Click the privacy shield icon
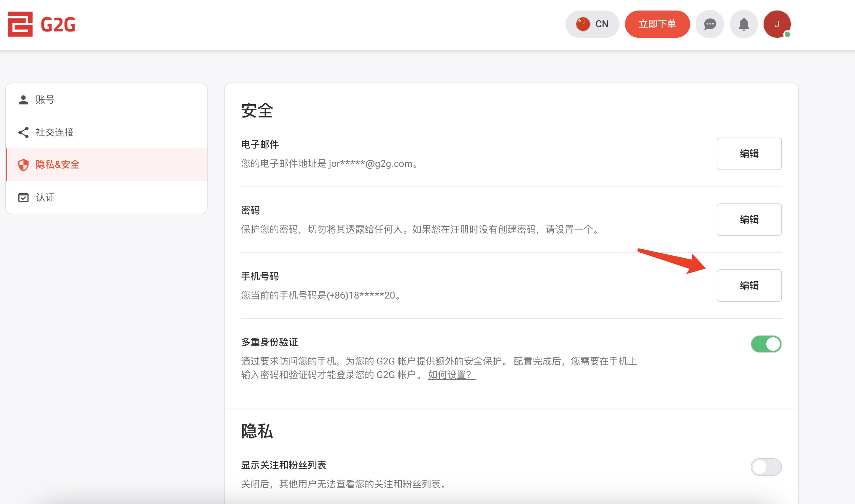 tap(23, 165)
